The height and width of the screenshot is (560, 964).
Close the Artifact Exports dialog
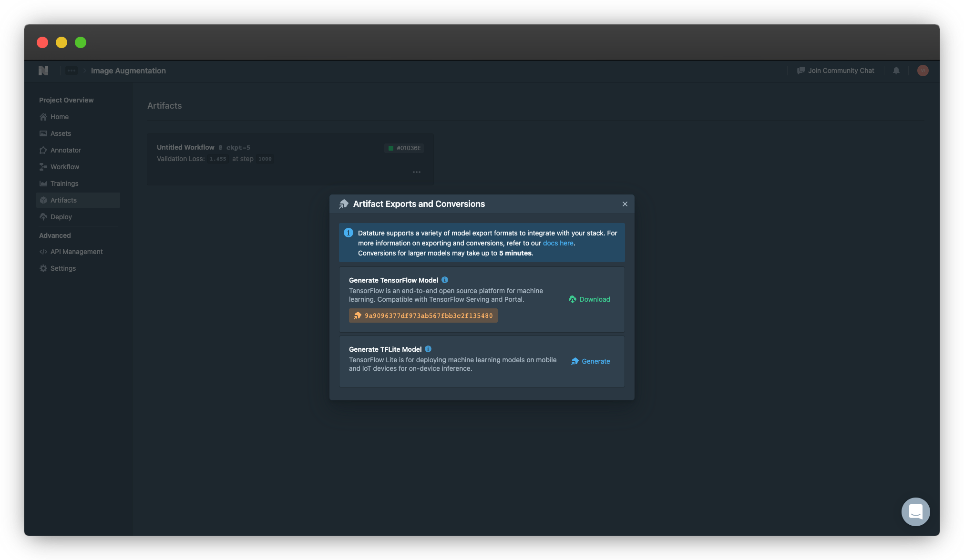click(x=625, y=204)
